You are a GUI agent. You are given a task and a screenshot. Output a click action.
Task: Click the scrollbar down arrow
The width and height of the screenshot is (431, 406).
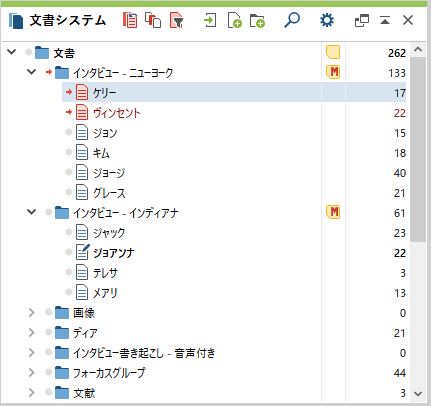coord(418,394)
